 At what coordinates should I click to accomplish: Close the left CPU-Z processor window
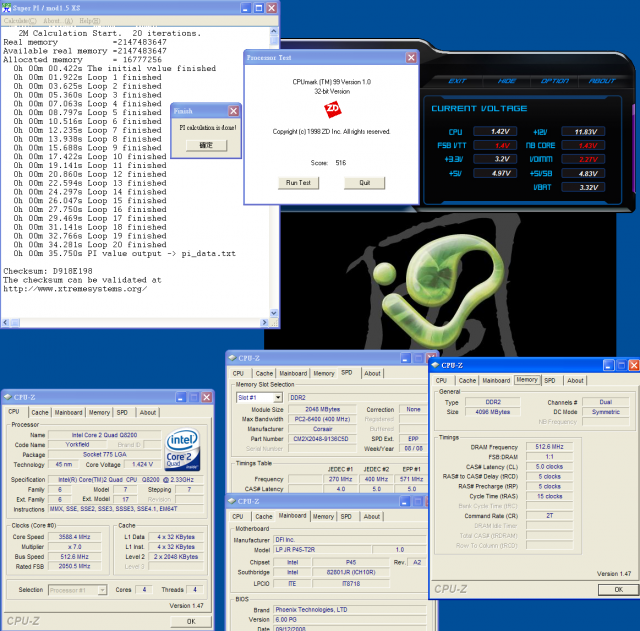pos(207,397)
